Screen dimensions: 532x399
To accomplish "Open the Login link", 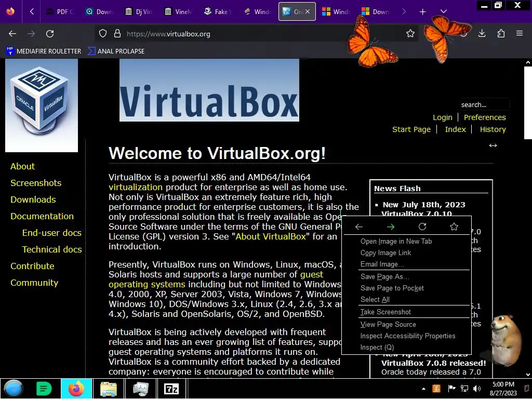I will click(x=443, y=117).
